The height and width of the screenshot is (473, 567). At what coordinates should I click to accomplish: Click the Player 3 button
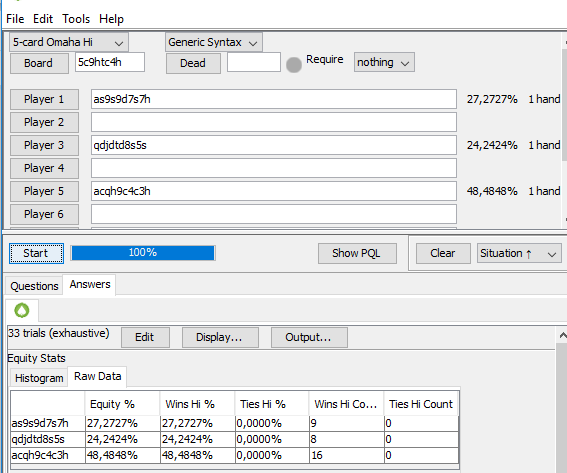pyautogui.click(x=44, y=145)
